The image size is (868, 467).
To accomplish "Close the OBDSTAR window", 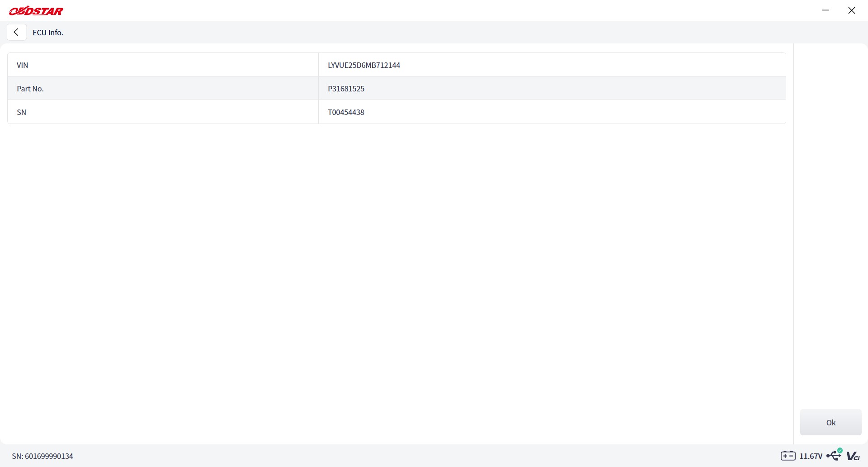I will (852, 10).
